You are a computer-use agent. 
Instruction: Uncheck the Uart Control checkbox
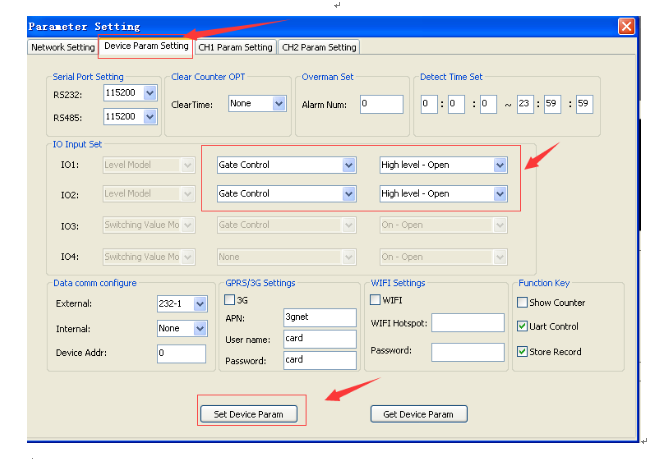(522, 326)
